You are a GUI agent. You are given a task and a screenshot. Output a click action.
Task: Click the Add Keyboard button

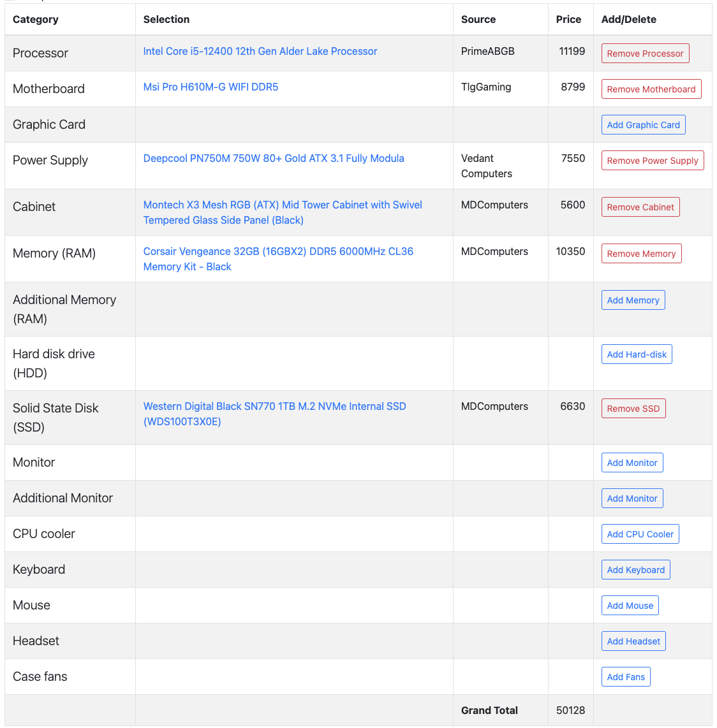pos(636,570)
